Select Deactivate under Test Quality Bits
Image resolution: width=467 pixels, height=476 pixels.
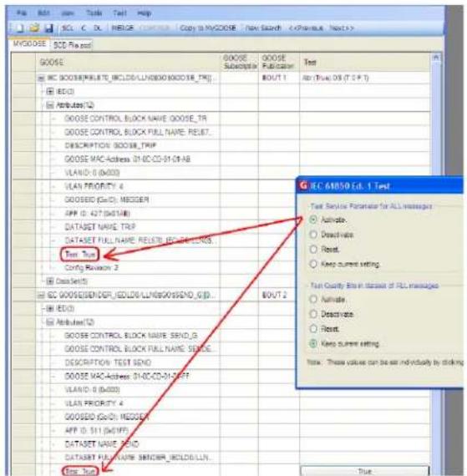click(x=313, y=314)
